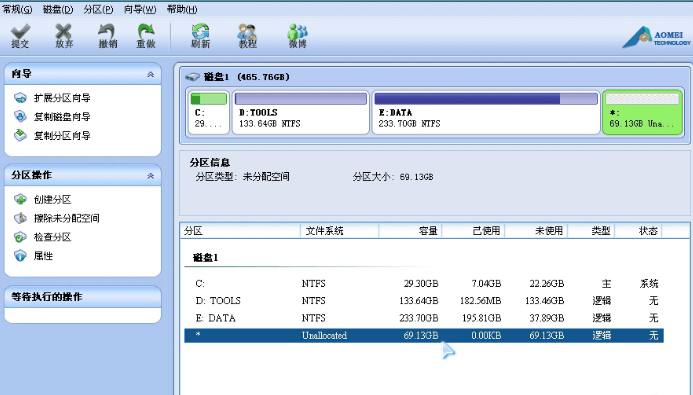This screenshot has width=693, height=395.
Task: Click the 复制分区向导 wizard icon
Action: 20,135
